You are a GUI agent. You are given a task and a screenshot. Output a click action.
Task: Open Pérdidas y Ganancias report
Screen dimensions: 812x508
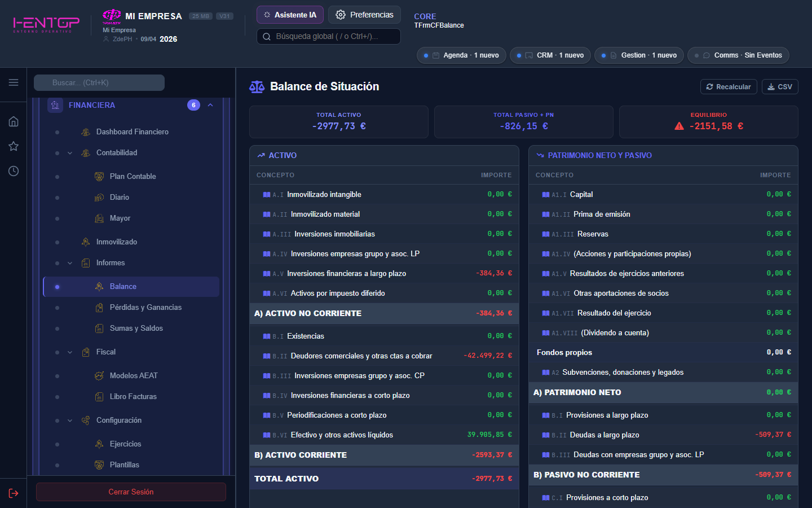[x=145, y=308]
